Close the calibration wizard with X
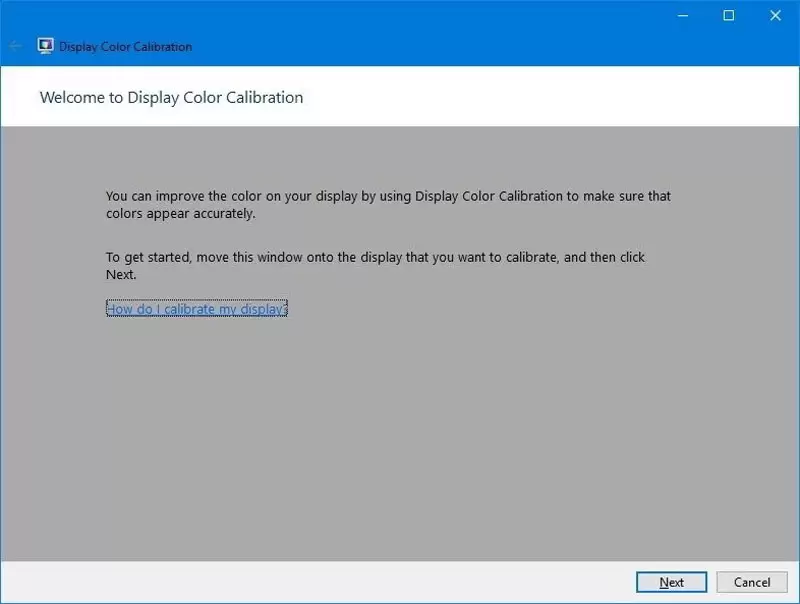Screen dimensions: 800x604 [x=776, y=15]
